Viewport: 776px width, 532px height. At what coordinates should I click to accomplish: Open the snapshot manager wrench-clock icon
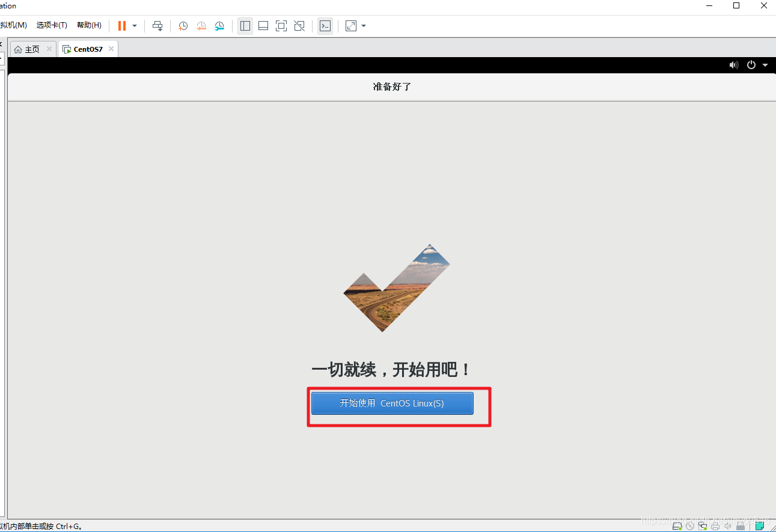pos(220,26)
